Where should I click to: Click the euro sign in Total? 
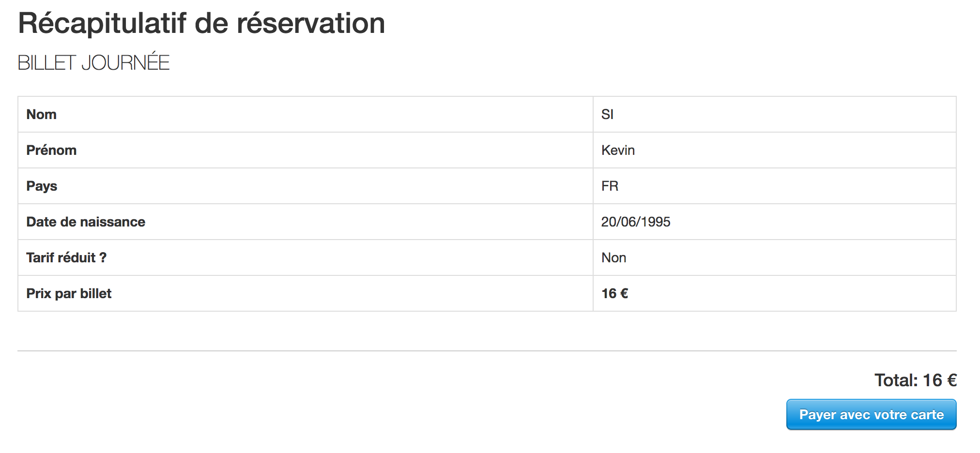952,380
